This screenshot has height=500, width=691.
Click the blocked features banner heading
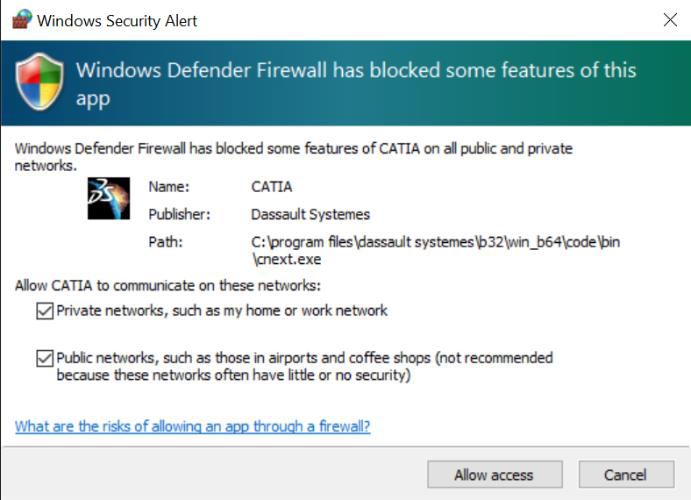356,84
